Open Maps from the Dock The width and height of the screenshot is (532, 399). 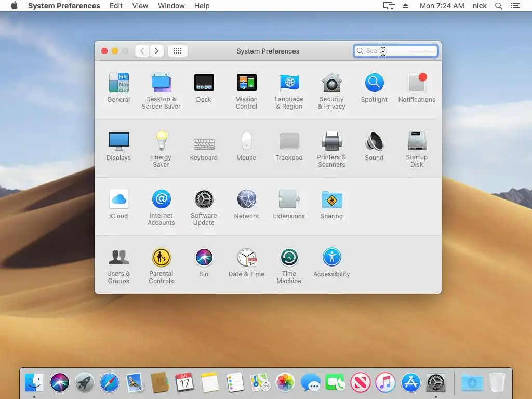click(260, 382)
